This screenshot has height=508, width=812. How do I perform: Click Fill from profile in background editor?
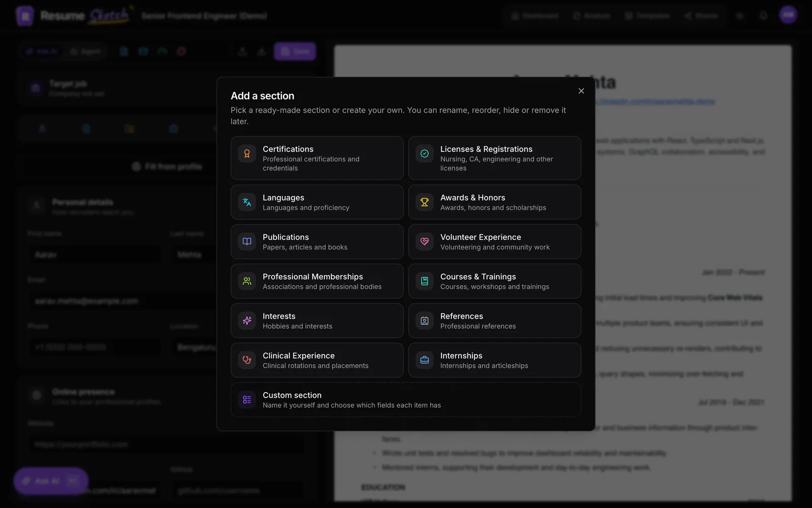167,167
